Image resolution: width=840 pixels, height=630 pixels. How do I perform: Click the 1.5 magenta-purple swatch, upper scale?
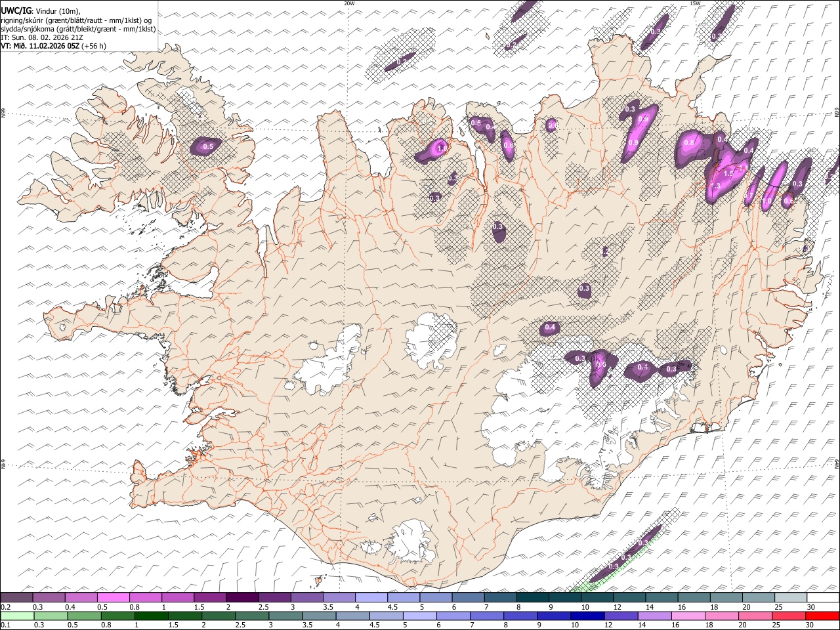click(210, 597)
